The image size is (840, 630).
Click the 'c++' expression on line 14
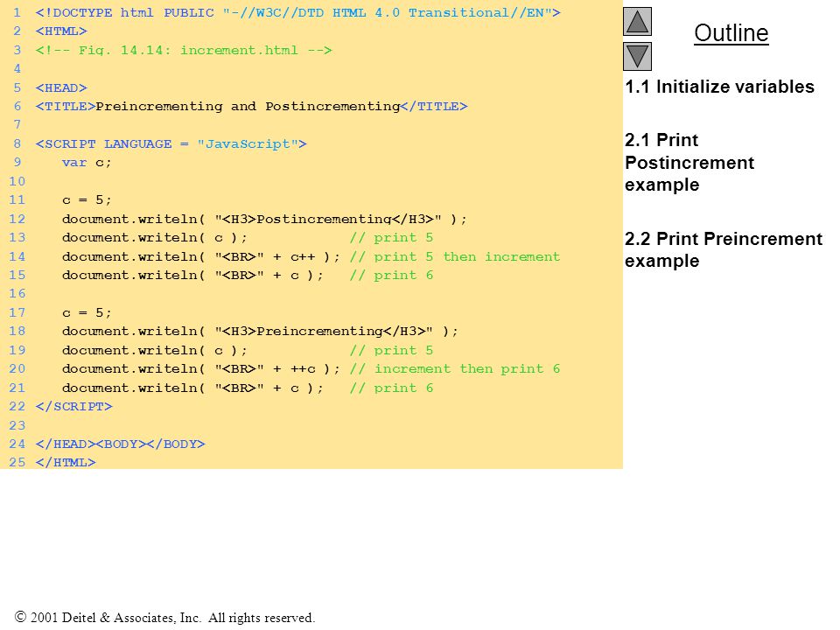click(x=303, y=257)
